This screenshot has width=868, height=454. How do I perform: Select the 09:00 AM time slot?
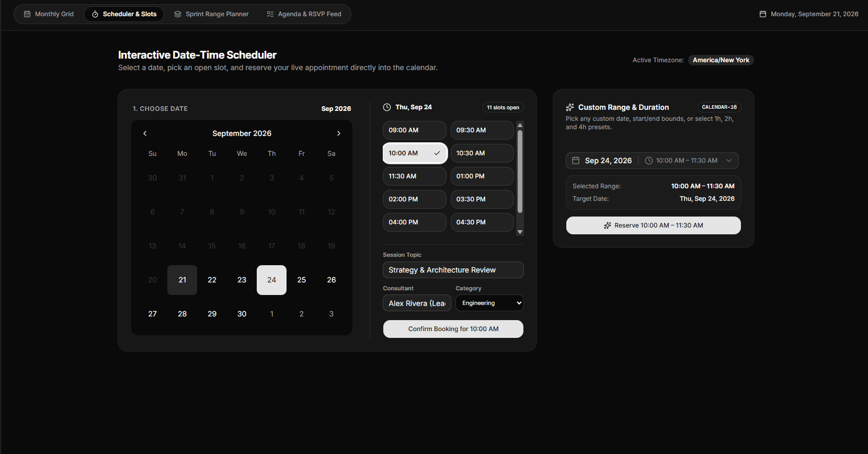click(415, 130)
